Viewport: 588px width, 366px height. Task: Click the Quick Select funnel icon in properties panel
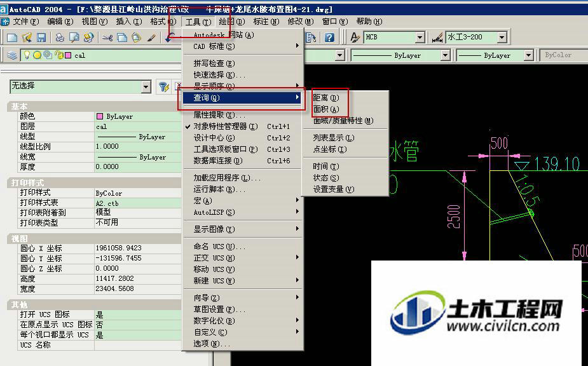click(x=163, y=86)
